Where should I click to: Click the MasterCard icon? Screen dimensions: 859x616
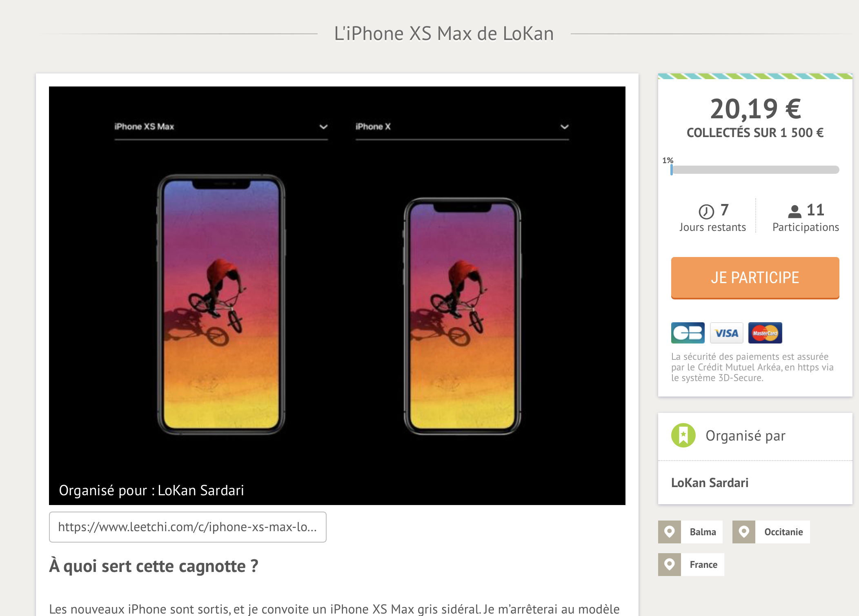[765, 333]
